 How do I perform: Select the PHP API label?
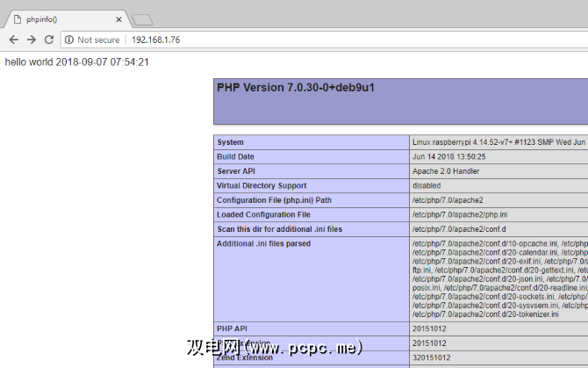[x=232, y=328]
